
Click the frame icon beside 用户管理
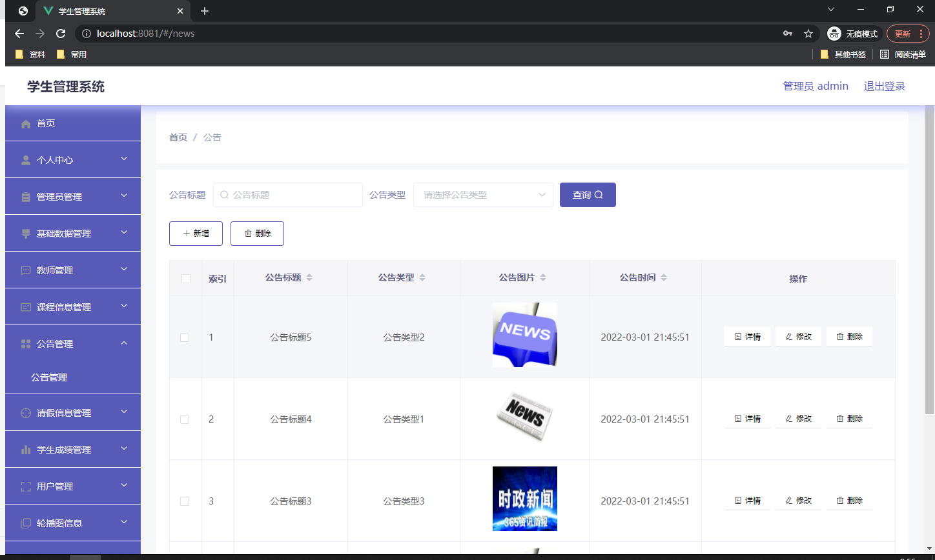coord(26,486)
